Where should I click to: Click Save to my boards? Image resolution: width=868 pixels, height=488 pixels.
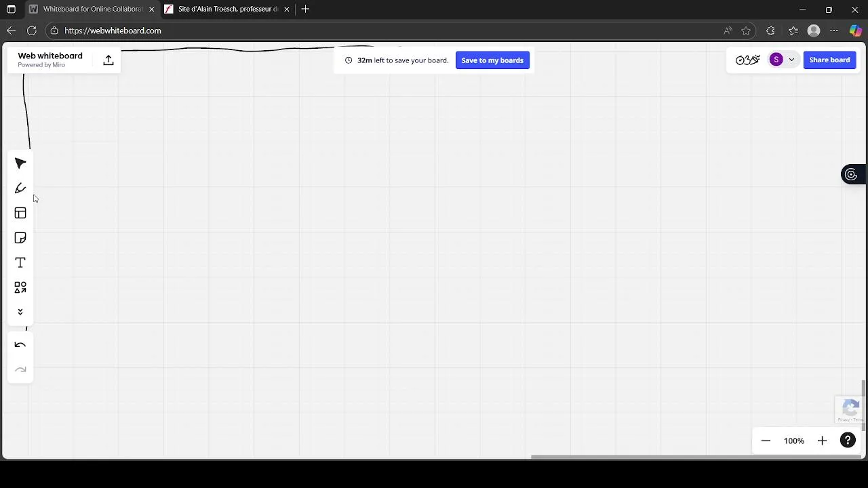click(x=492, y=60)
